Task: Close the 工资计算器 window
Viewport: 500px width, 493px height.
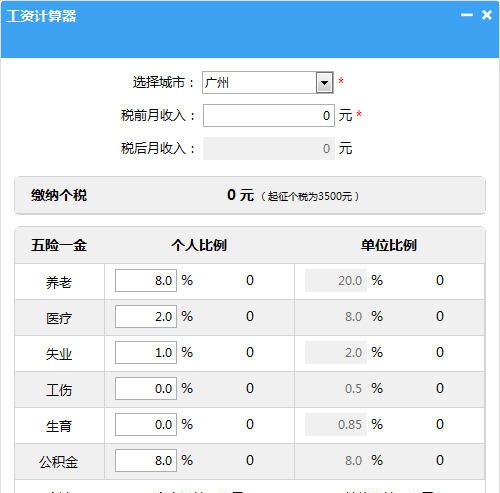Action: (x=487, y=15)
